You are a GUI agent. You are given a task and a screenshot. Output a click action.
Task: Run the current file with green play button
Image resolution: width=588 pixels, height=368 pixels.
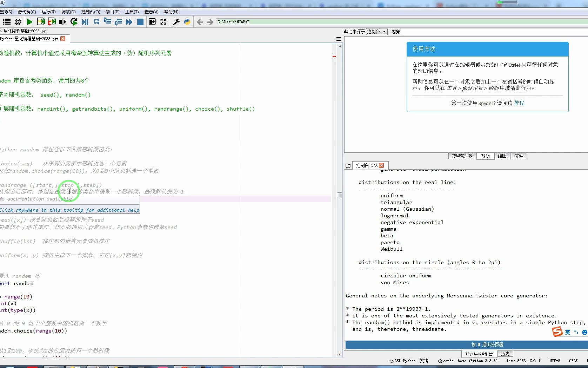pos(30,22)
